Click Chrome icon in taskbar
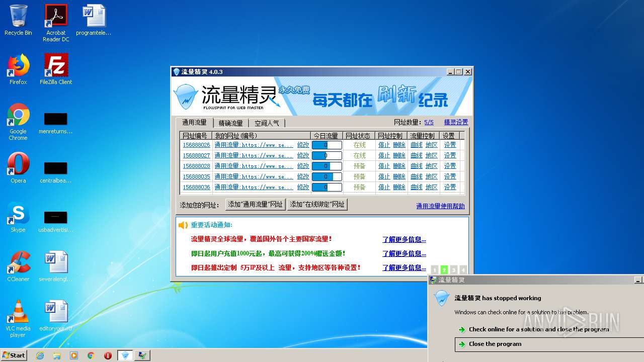Image resolution: width=644 pixels, height=362 pixels. pos(91,355)
